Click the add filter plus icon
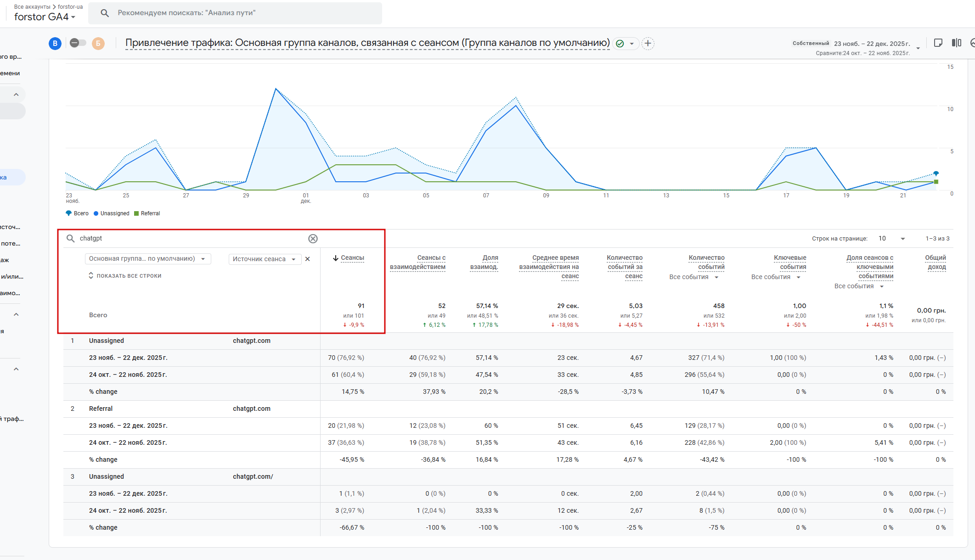 648,44
